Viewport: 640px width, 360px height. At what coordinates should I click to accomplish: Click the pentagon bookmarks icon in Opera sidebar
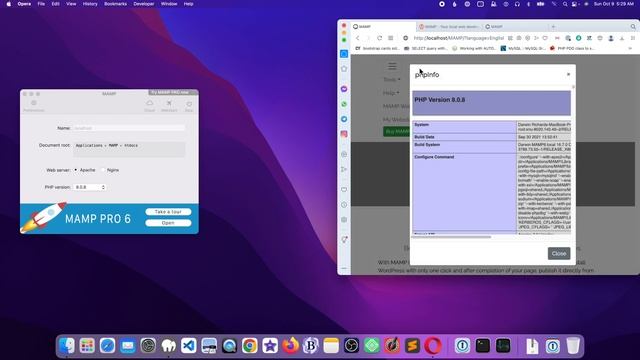tap(344, 69)
